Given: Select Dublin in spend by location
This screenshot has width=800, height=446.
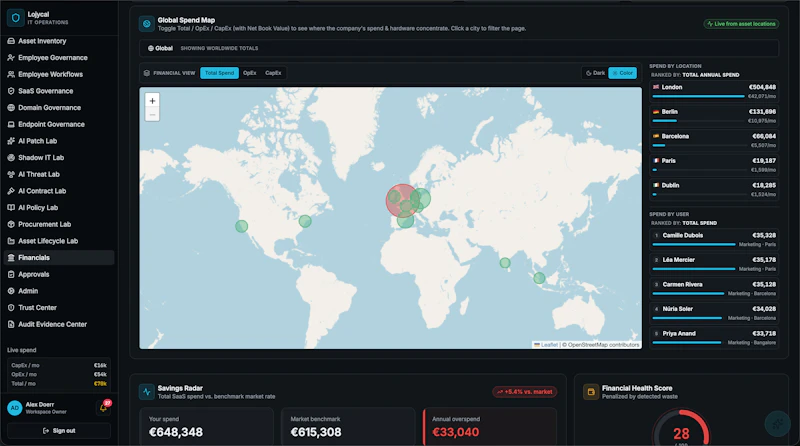Looking at the screenshot, I should [714, 189].
